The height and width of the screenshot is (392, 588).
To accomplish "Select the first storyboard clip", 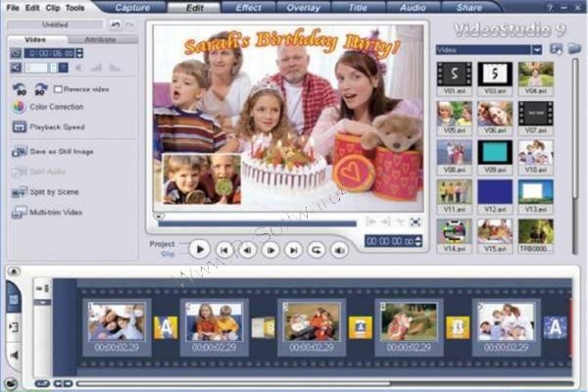I will point(117,327).
